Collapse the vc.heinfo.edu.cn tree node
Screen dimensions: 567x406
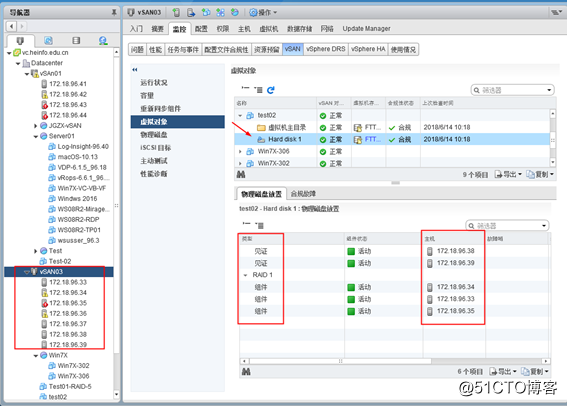9,53
